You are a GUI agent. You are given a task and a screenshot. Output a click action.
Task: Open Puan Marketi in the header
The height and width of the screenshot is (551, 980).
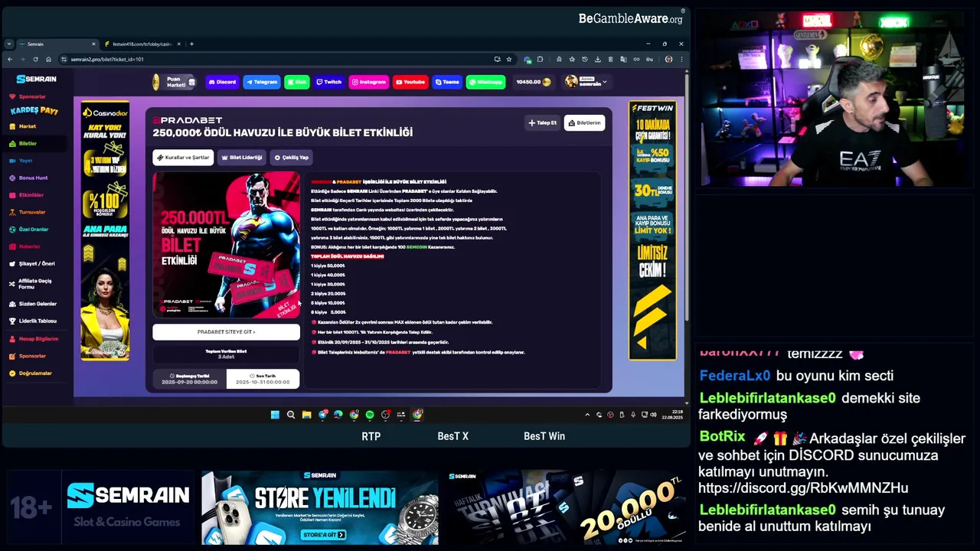pos(175,82)
